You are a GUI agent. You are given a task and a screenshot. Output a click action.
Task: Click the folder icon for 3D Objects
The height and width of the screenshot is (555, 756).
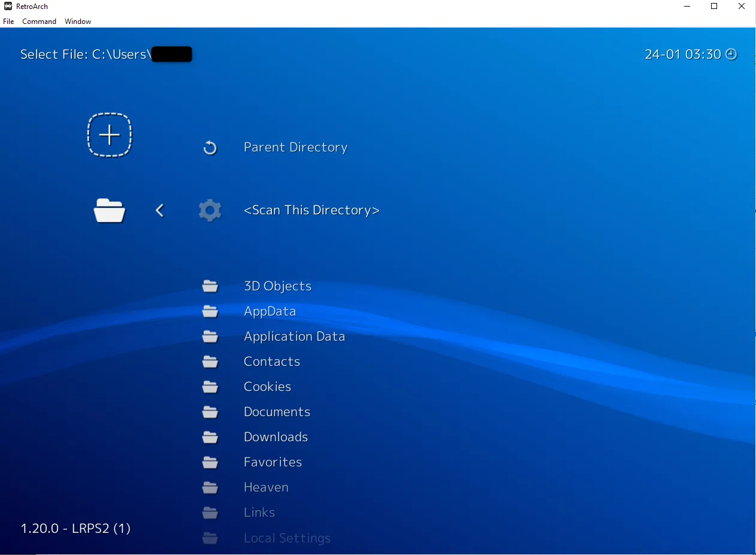click(210, 286)
